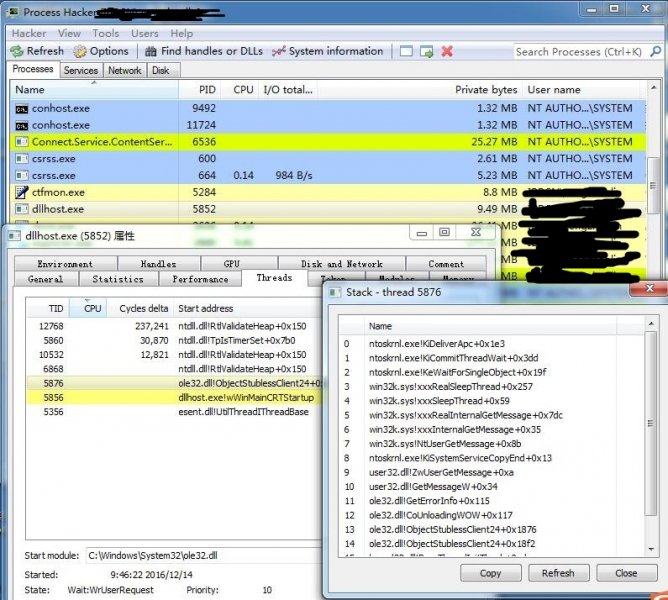Sort processes by Private bytes column

[420, 89]
